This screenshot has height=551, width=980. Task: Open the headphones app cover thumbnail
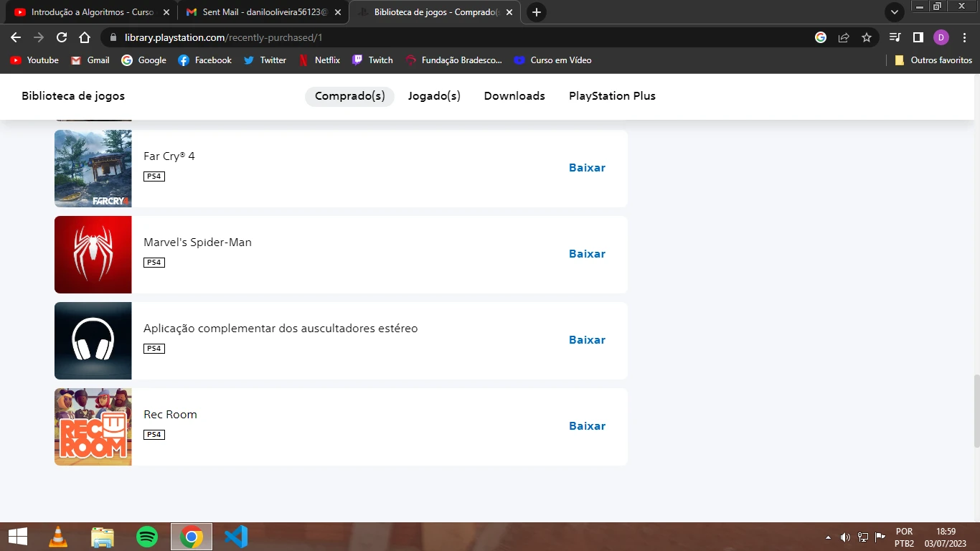(93, 341)
